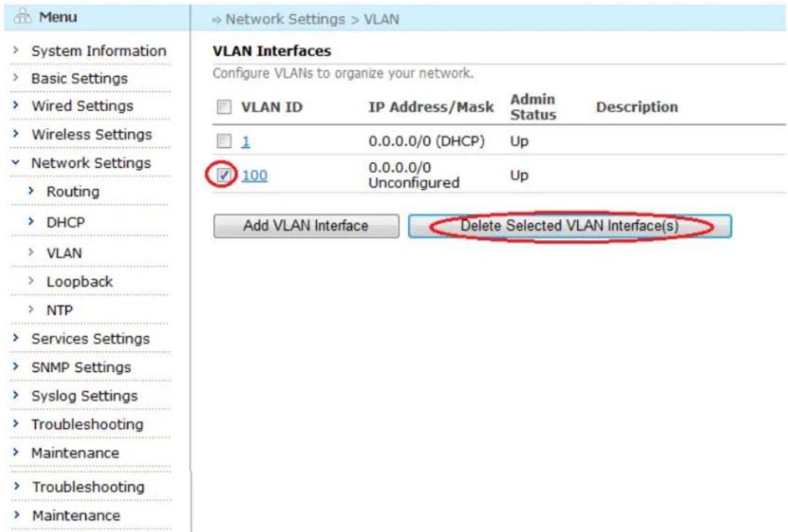This screenshot has width=788, height=532.
Task: Click the Menu network icon
Action: [x=22, y=16]
